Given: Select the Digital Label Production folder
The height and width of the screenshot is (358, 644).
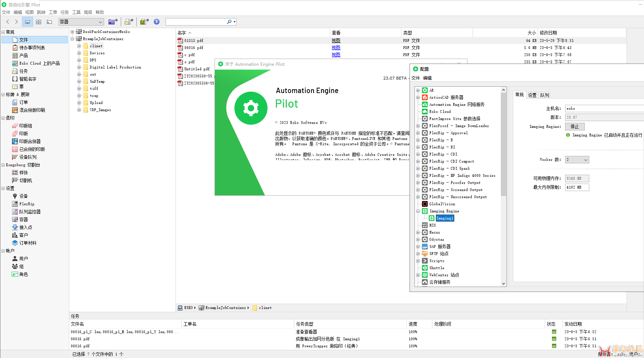Looking at the screenshot, I should point(115,67).
